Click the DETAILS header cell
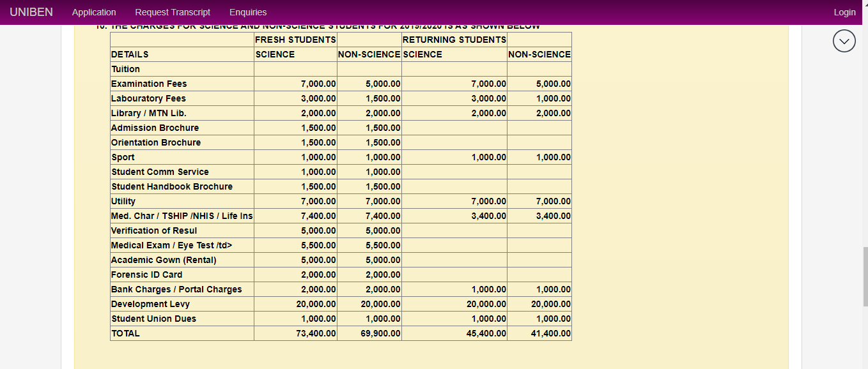 [x=128, y=54]
